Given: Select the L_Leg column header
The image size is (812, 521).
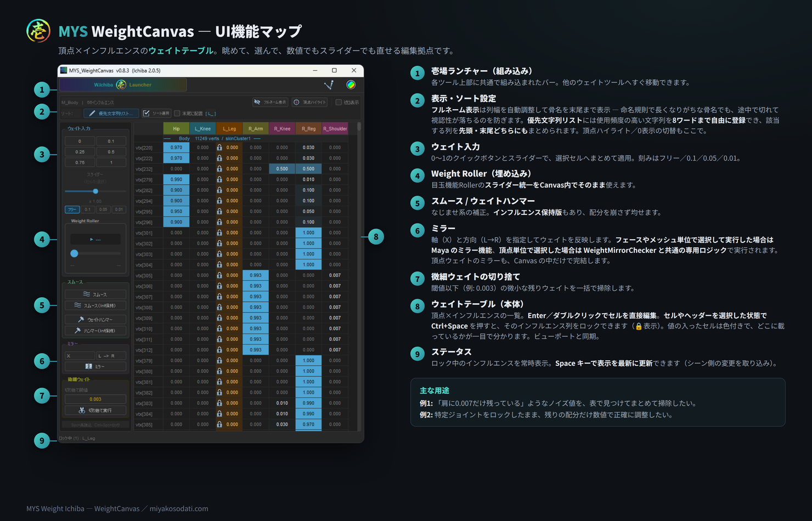Looking at the screenshot, I should (229, 128).
